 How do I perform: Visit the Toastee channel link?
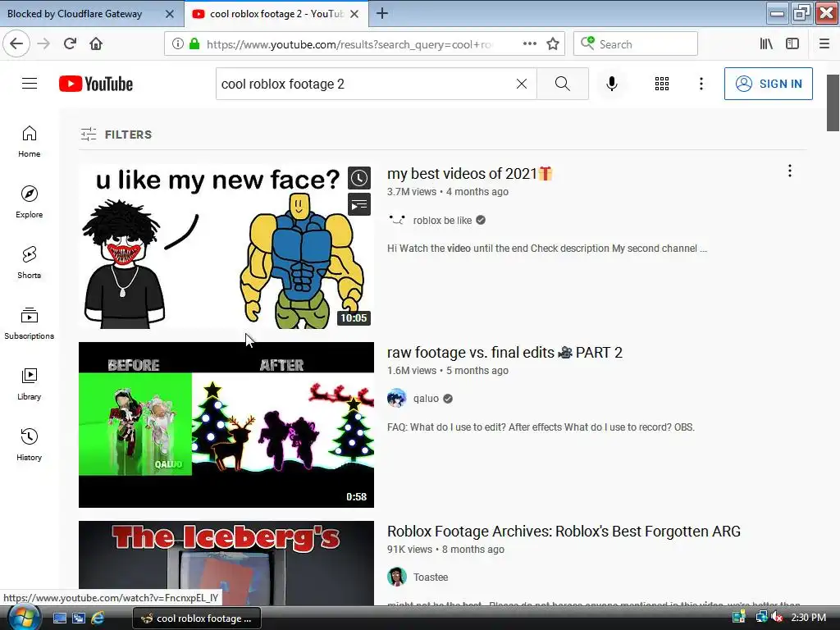(x=431, y=577)
